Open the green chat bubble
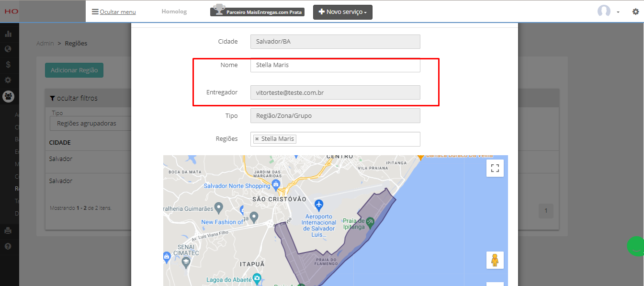 [x=636, y=246]
